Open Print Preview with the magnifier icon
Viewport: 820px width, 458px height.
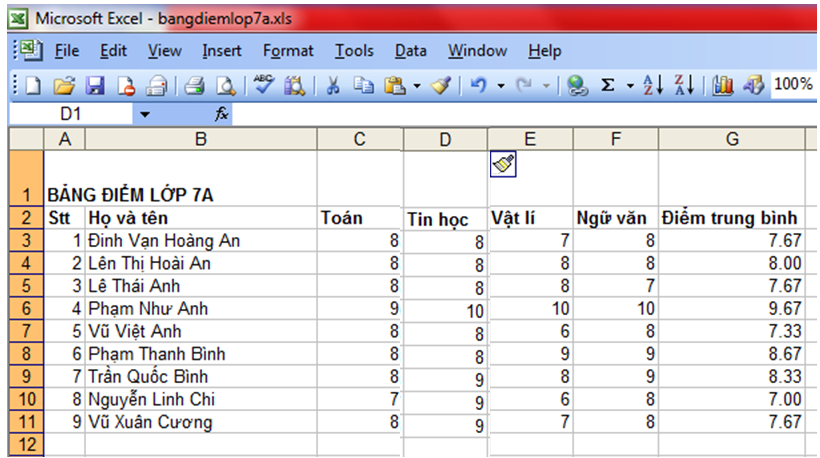[x=226, y=85]
